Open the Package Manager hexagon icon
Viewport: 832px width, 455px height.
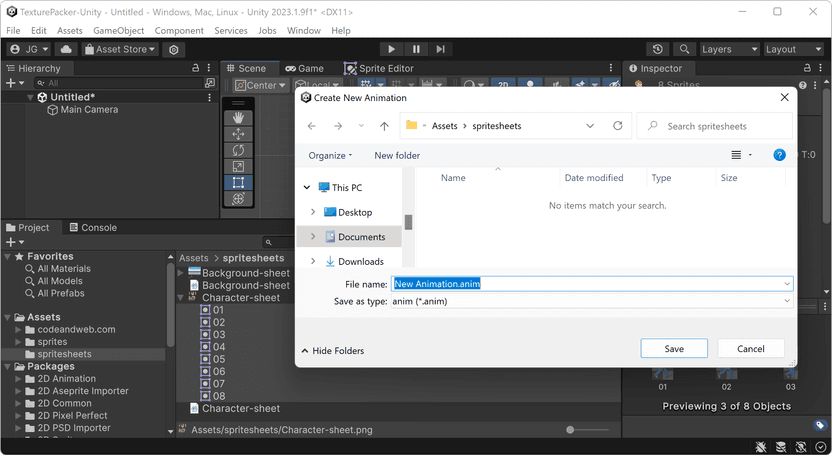click(174, 49)
